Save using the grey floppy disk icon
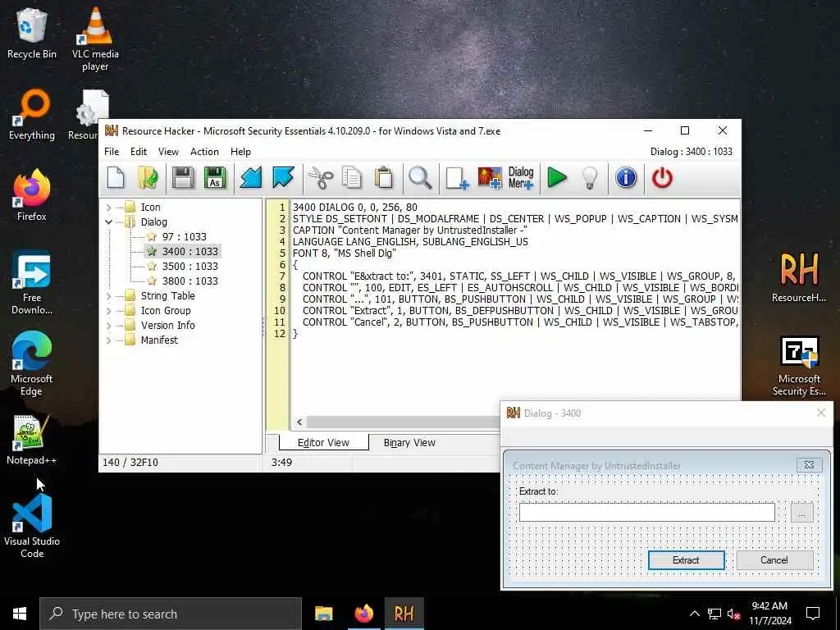This screenshot has height=630, width=840. (x=183, y=178)
